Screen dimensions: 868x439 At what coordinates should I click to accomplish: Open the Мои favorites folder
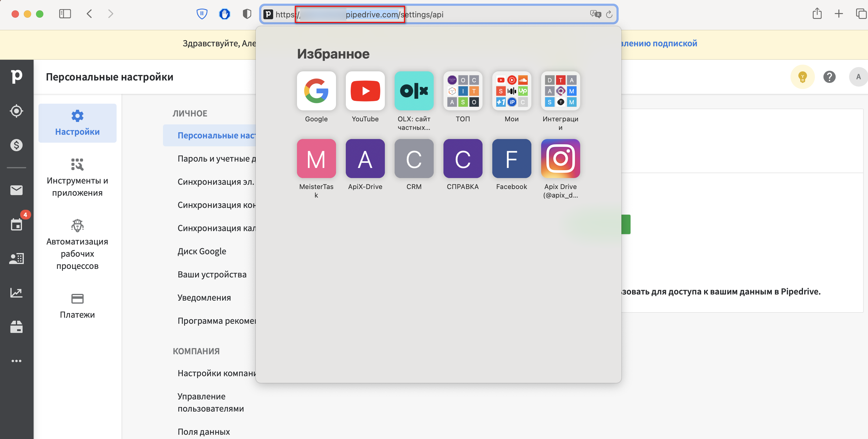point(512,91)
